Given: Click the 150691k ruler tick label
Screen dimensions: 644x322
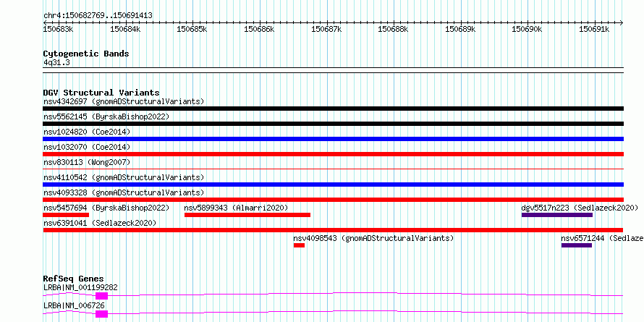Looking at the screenshot, I should coord(594,29).
